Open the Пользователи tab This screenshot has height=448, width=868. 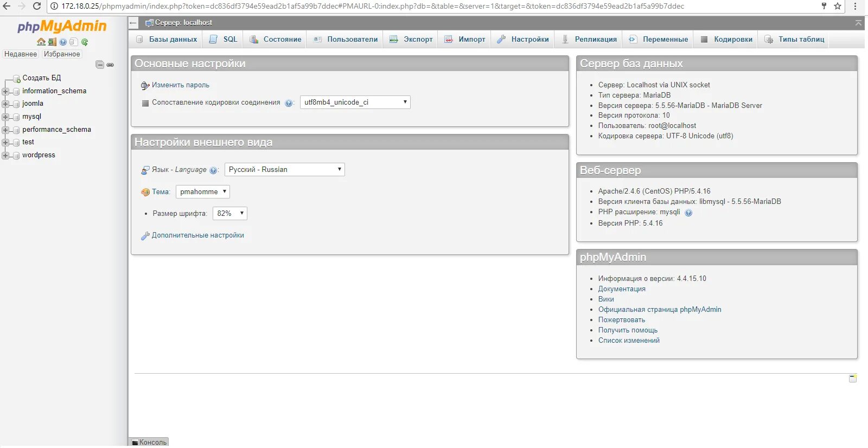(x=345, y=39)
